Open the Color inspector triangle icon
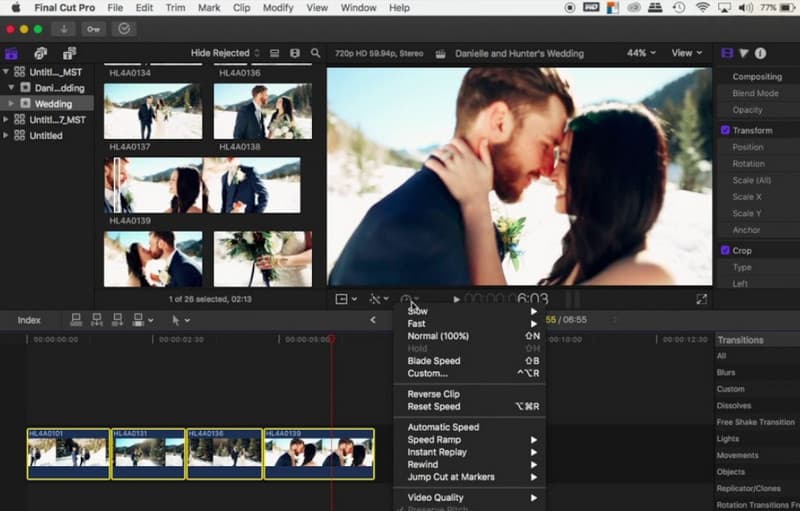The height and width of the screenshot is (511, 800). 744,53
